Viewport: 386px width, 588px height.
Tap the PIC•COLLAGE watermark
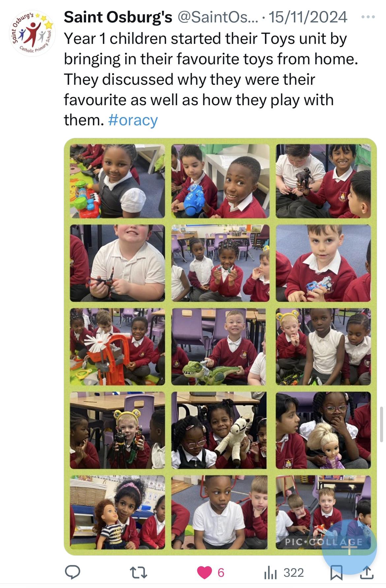tap(324, 542)
